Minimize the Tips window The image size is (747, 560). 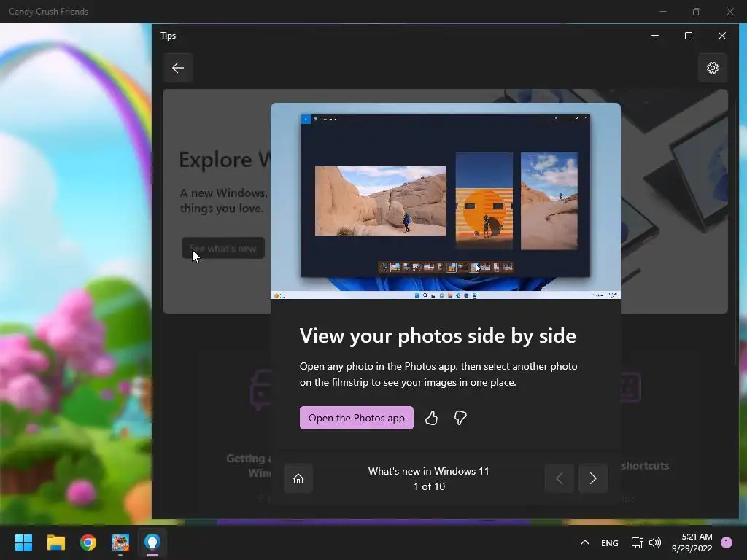coord(655,36)
